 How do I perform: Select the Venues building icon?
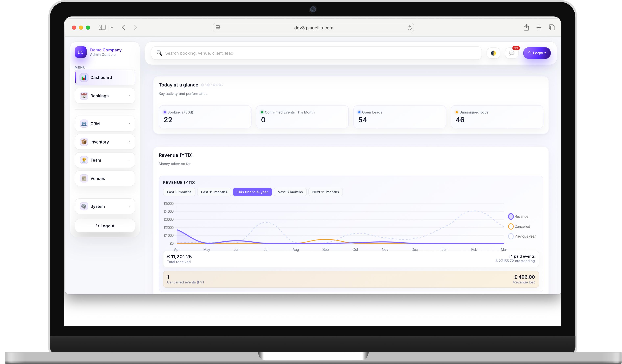coord(84,178)
